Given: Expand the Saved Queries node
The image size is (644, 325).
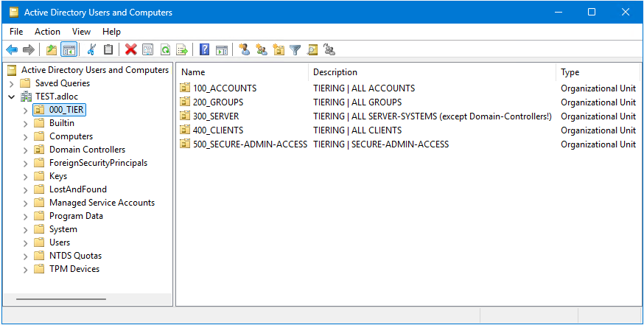Looking at the screenshot, I should pos(12,83).
